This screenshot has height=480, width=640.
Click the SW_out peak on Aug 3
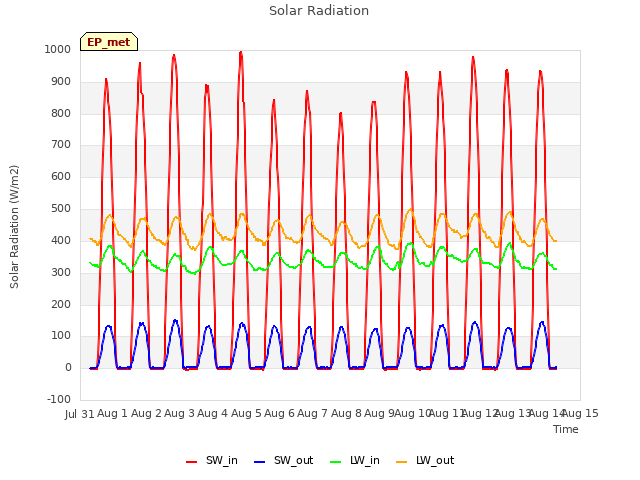175,320
